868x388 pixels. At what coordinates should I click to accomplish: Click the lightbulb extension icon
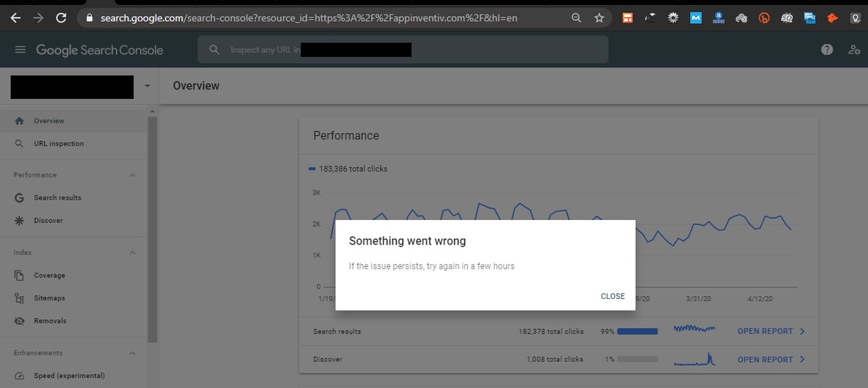pyautogui.click(x=854, y=17)
